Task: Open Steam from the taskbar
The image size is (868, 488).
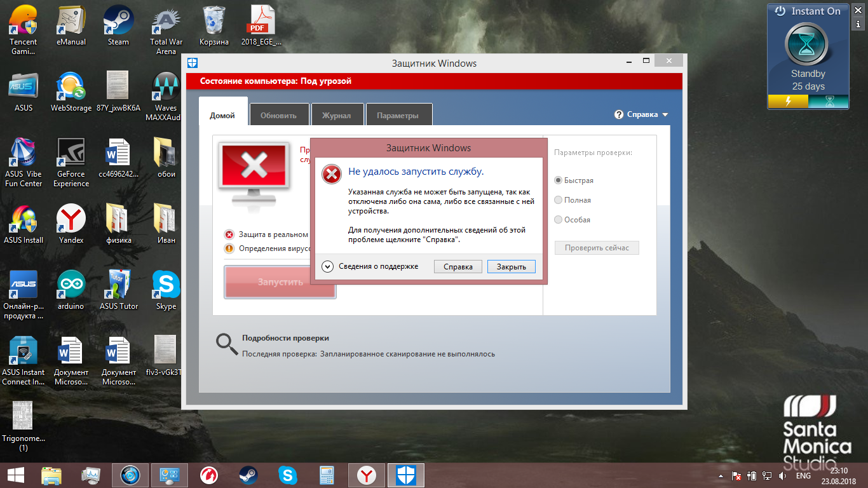Action: (x=248, y=475)
